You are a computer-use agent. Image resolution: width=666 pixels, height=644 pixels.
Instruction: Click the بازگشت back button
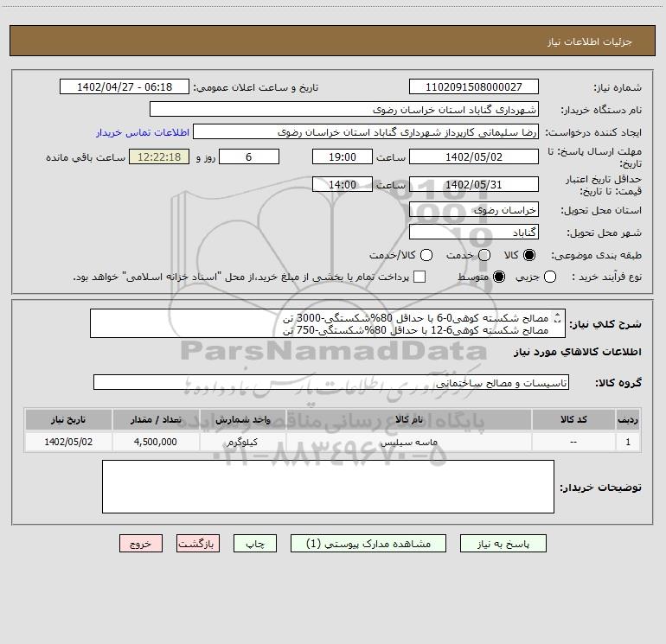(198, 544)
